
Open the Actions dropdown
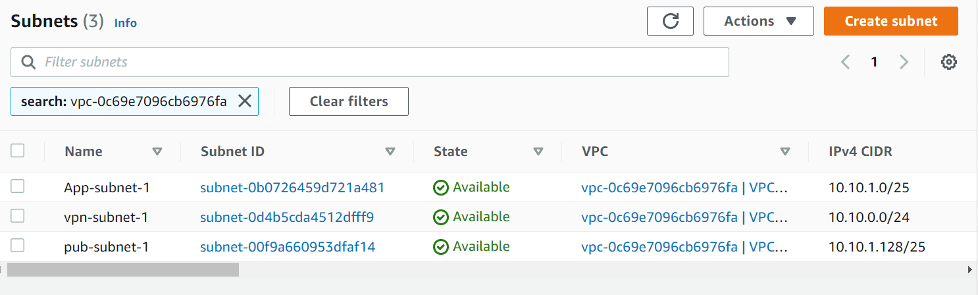coord(759,21)
